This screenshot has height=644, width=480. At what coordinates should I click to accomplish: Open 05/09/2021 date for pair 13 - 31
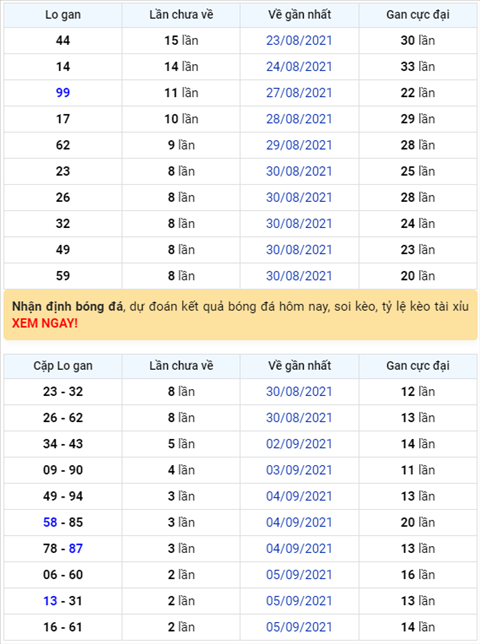pos(299,601)
